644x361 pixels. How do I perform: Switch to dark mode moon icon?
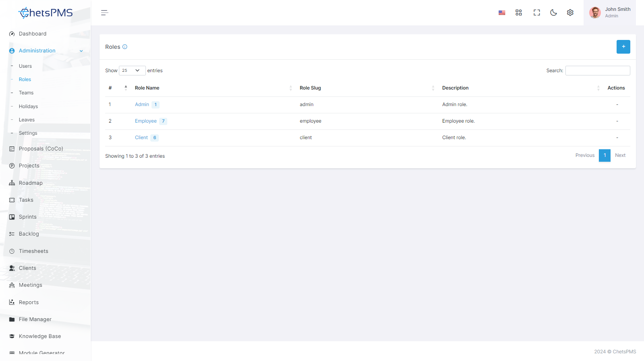pos(554,13)
